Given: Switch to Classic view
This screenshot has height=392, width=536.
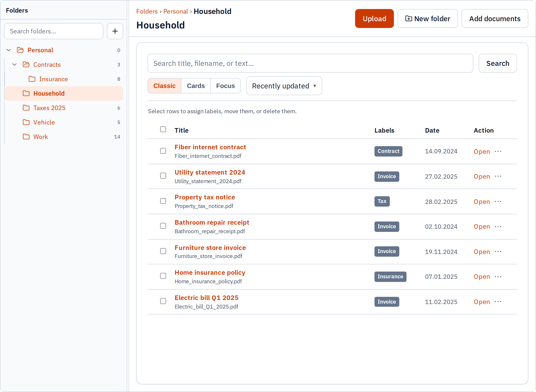Looking at the screenshot, I should click(x=164, y=86).
